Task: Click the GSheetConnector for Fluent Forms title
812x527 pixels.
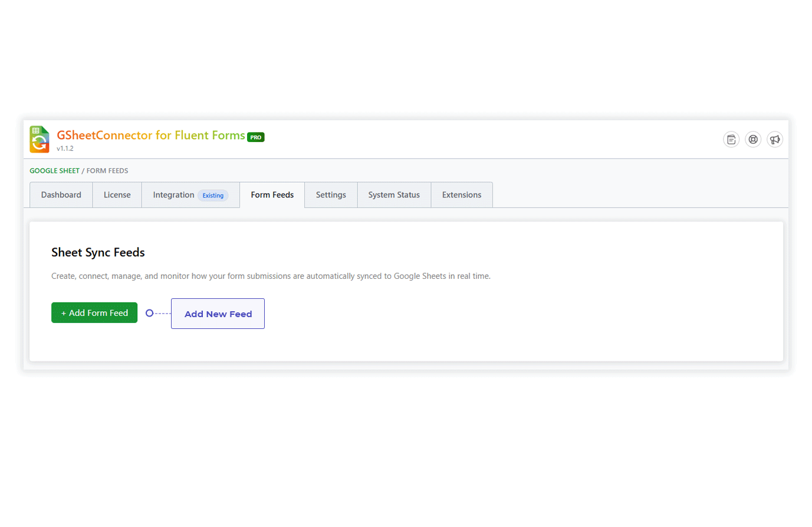Action: 151,136
